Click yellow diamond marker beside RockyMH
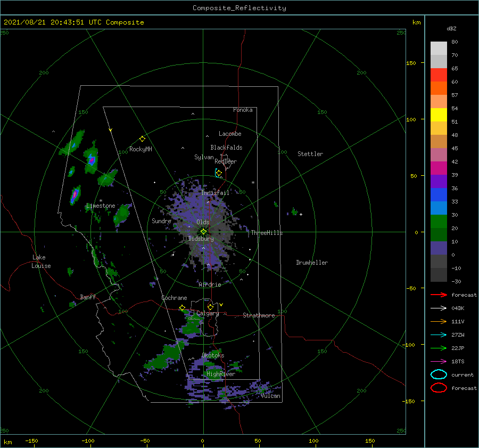Viewport: 479px width, 448px height. click(x=142, y=139)
